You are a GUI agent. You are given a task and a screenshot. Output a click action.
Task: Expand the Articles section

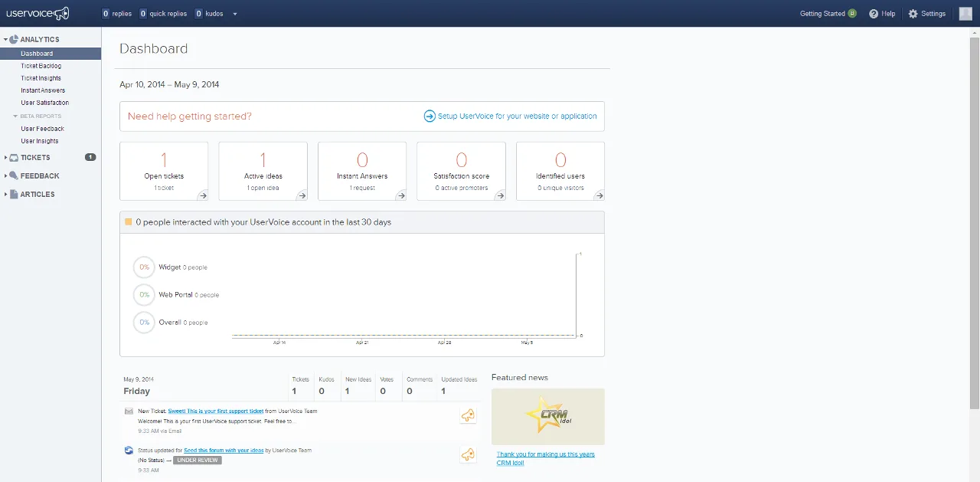(5, 195)
